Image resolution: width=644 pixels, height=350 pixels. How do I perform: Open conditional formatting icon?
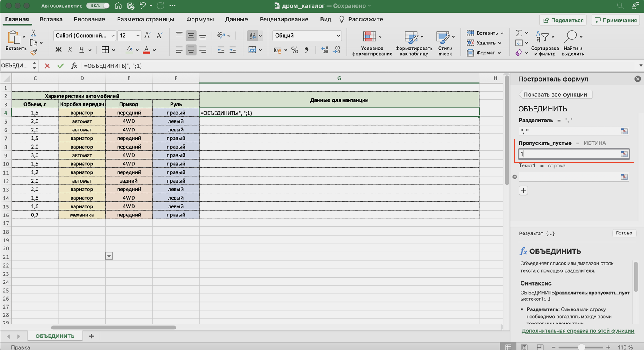(369, 37)
